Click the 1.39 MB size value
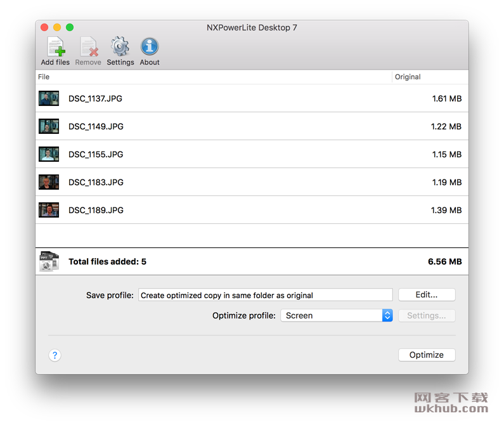 (446, 211)
